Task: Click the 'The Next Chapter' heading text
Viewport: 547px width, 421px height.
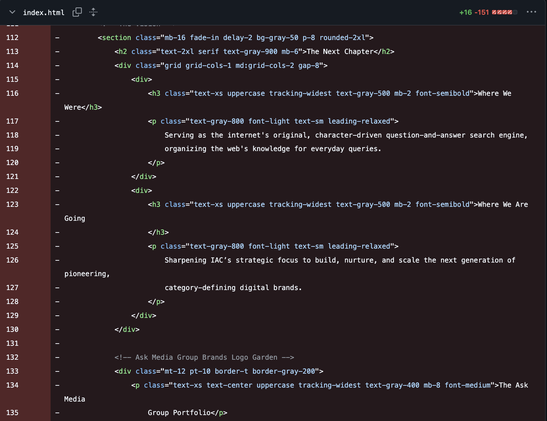Action: (340, 52)
